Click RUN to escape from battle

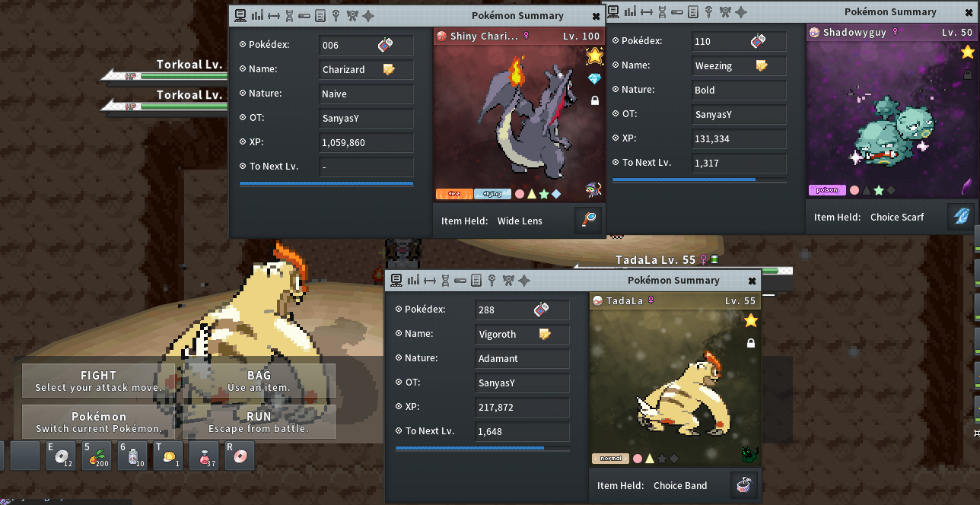click(x=259, y=422)
